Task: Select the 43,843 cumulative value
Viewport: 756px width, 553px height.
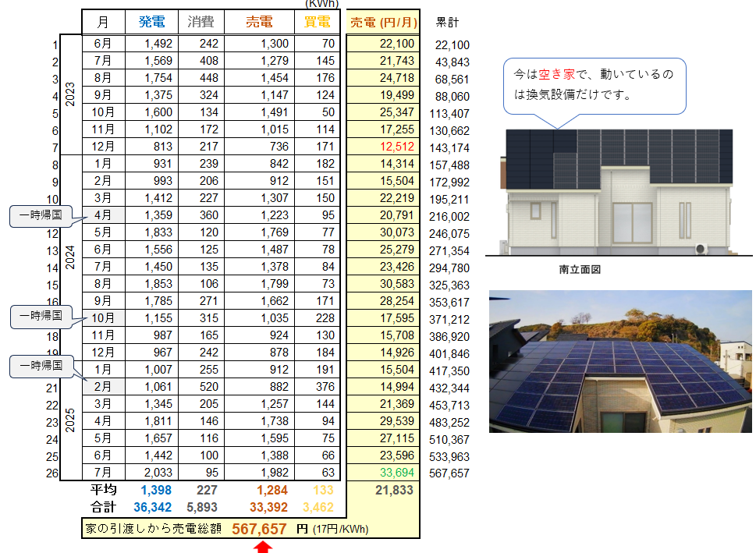Action: [x=453, y=62]
